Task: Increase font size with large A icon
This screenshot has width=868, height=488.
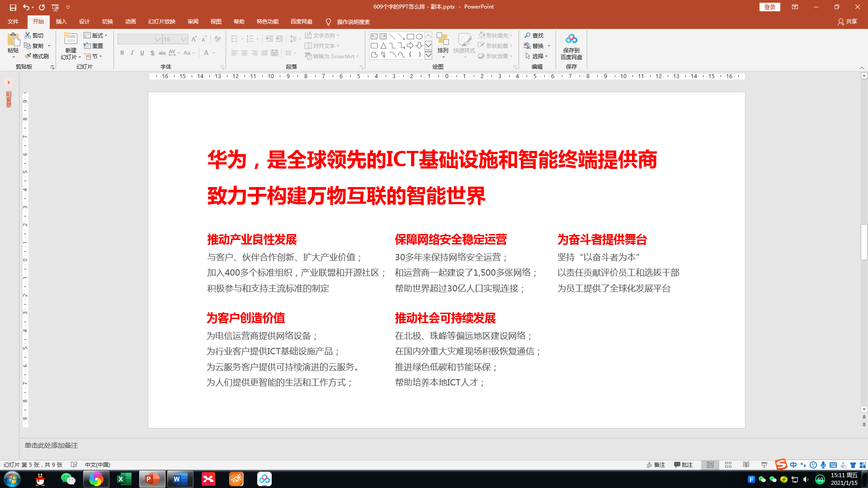Action: [x=194, y=39]
